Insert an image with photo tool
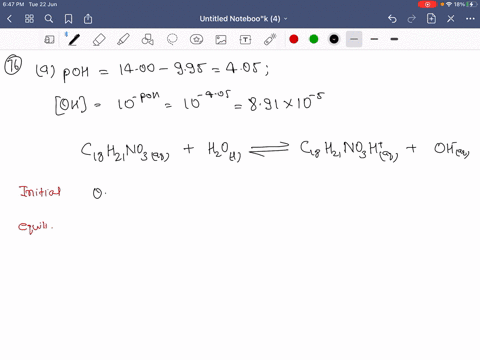 [221, 40]
